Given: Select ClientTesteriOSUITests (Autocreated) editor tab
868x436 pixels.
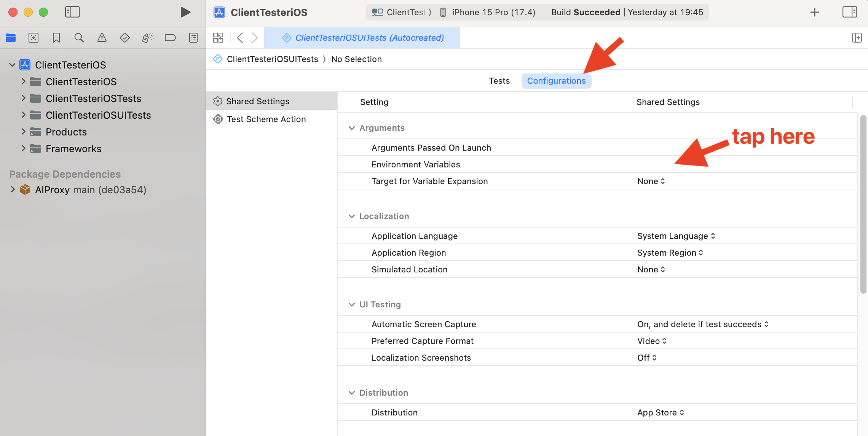Looking at the screenshot, I should (362, 38).
